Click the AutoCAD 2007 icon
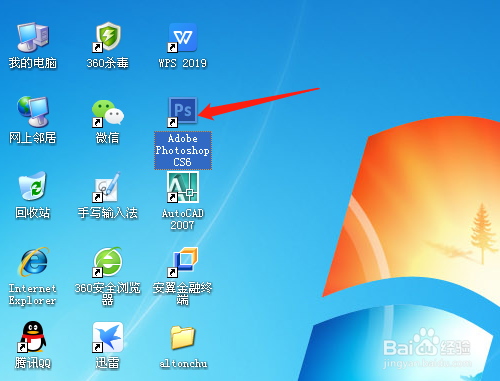The image size is (500, 381). pos(183,187)
